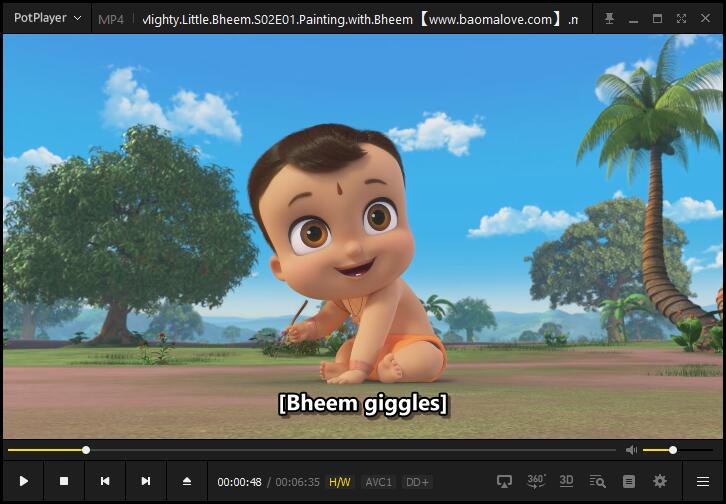Skip to the next file
This screenshot has width=726, height=504.
[145, 481]
